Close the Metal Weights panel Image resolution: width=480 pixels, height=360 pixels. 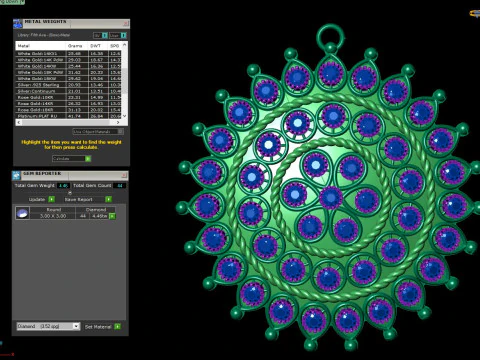[x=126, y=23]
